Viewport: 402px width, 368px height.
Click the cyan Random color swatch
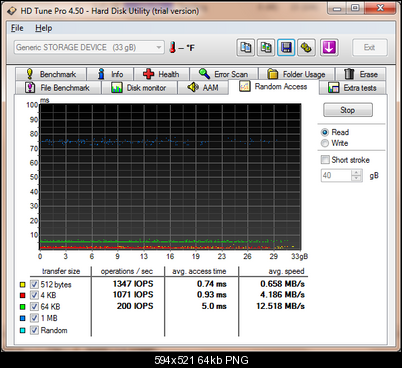pyautogui.click(x=22, y=330)
